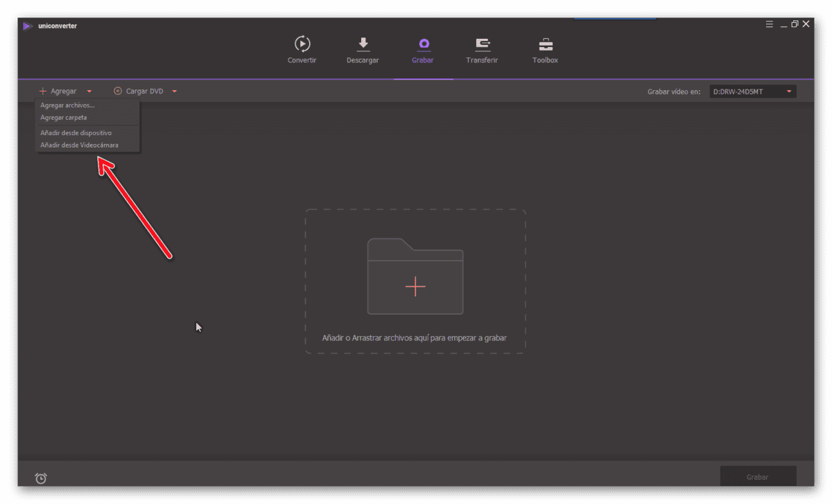This screenshot has width=832, height=504.
Task: Expand the Agregar dropdown arrow
Action: [x=89, y=92]
